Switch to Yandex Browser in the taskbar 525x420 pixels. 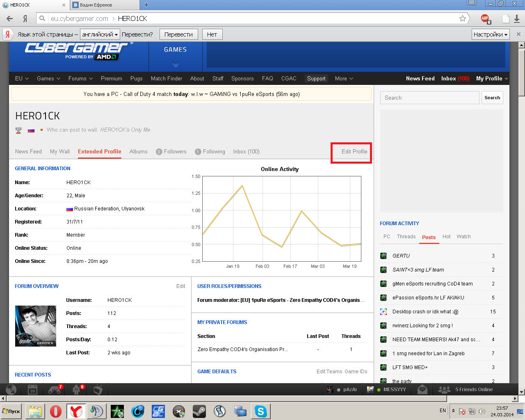(x=76, y=411)
